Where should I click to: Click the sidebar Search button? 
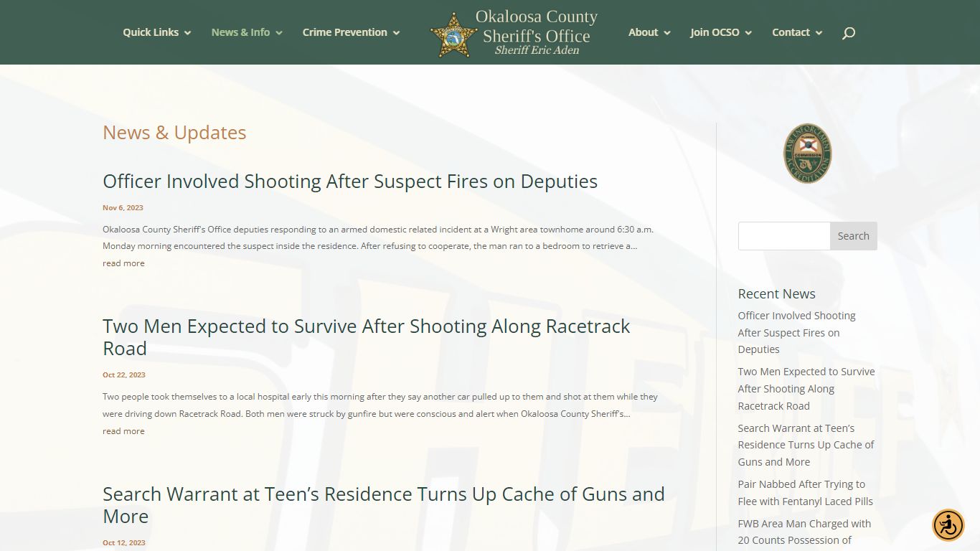tap(853, 236)
